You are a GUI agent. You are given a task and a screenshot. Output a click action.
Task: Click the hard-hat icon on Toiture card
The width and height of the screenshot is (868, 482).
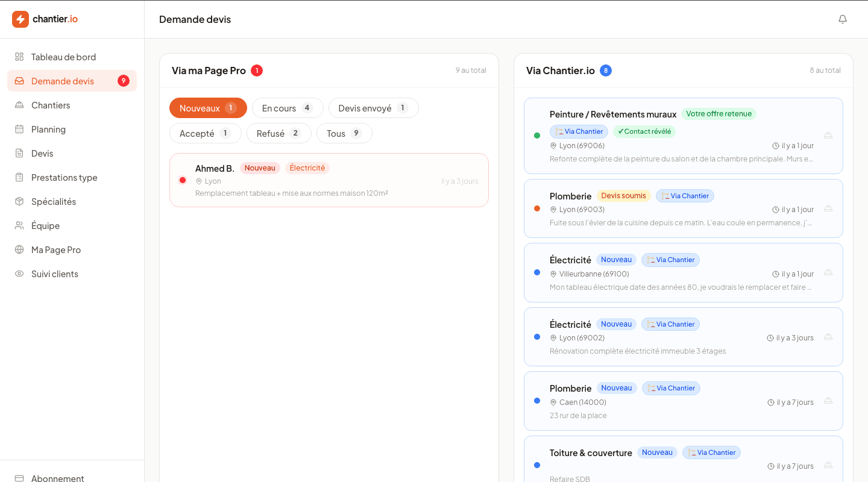click(828, 465)
